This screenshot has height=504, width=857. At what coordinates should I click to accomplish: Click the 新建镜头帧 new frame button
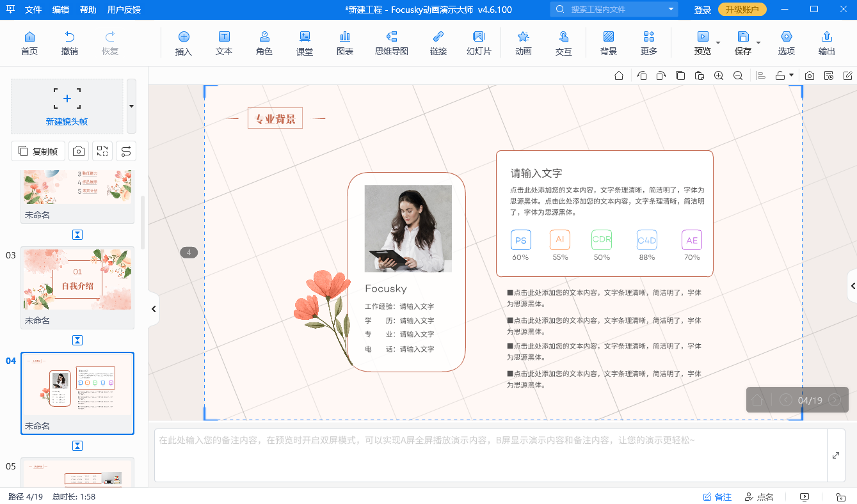(x=67, y=106)
